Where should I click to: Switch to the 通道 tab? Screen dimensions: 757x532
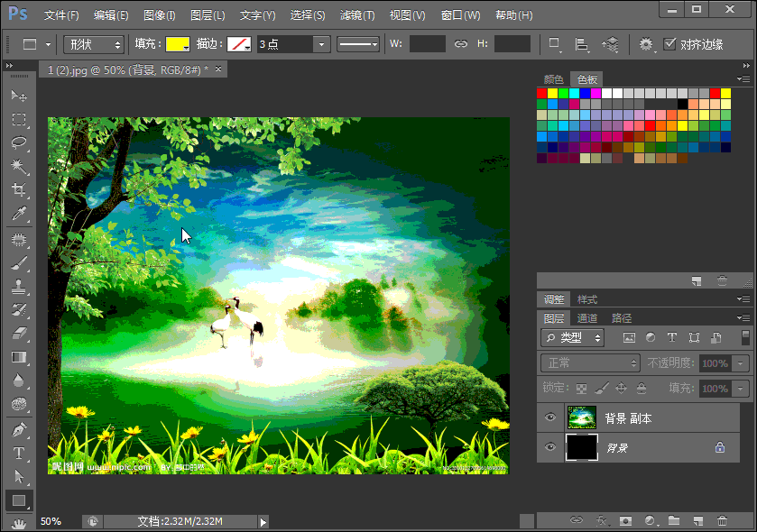(587, 318)
